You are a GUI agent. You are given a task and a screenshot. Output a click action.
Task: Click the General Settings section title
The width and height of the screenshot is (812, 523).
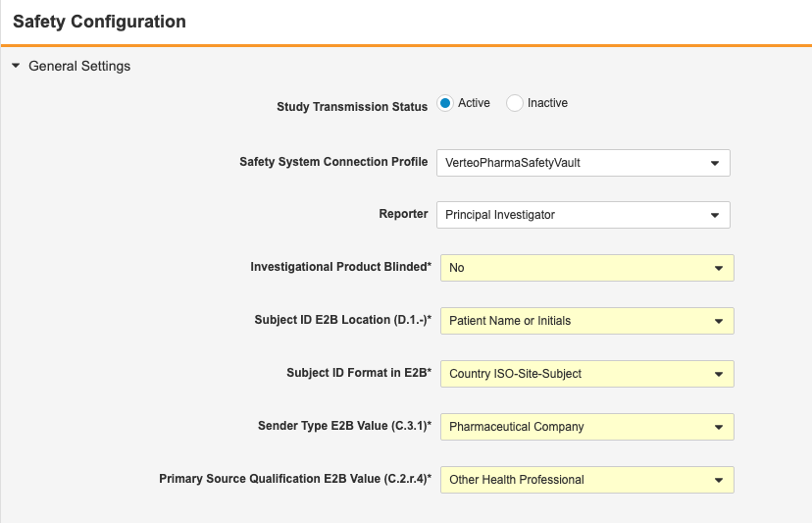(x=79, y=67)
